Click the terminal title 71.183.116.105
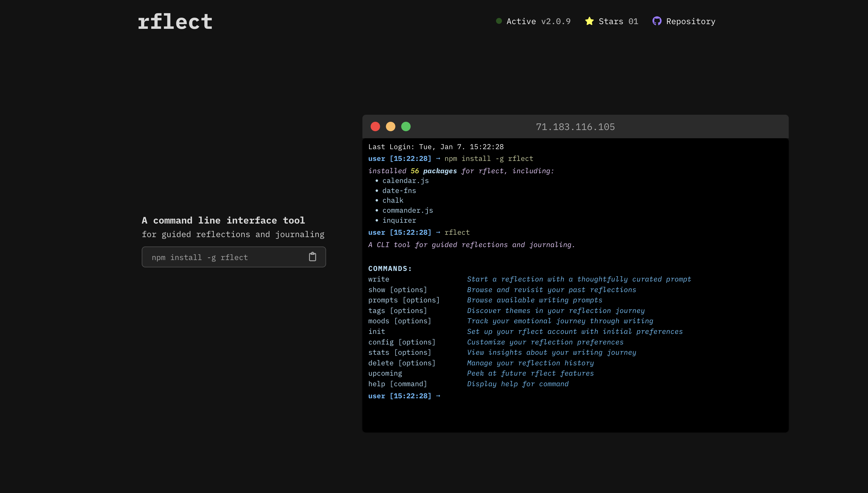 575,127
